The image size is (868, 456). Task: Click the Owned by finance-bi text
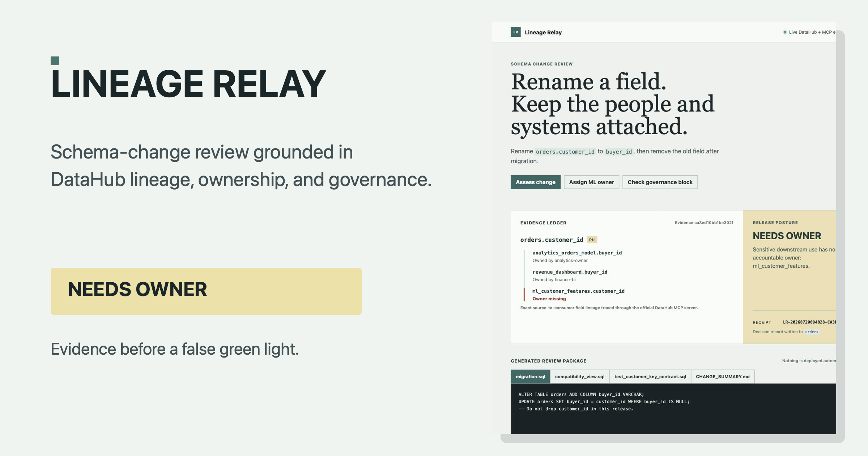[554, 280]
